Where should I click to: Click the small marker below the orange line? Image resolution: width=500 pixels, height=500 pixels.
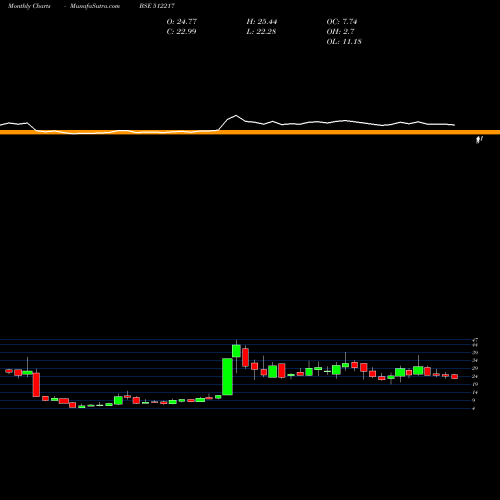pos(479,140)
